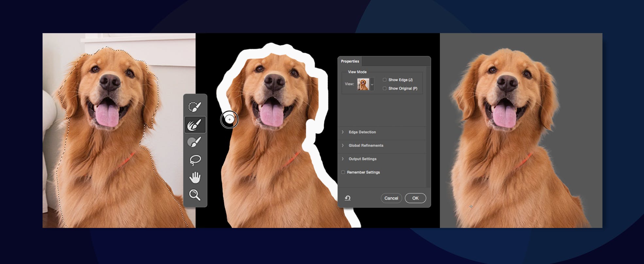The height and width of the screenshot is (264, 644).
Task: Select the Lasso tool
Action: pos(195,160)
